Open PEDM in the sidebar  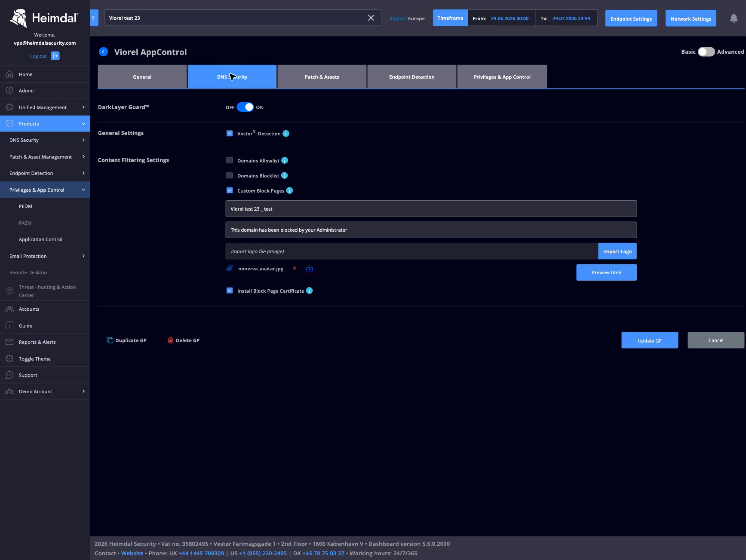click(26, 206)
